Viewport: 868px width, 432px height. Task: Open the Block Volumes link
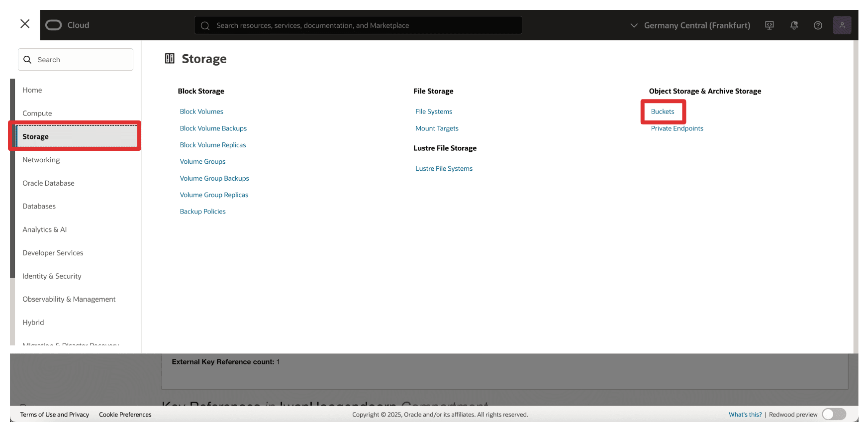[201, 111]
